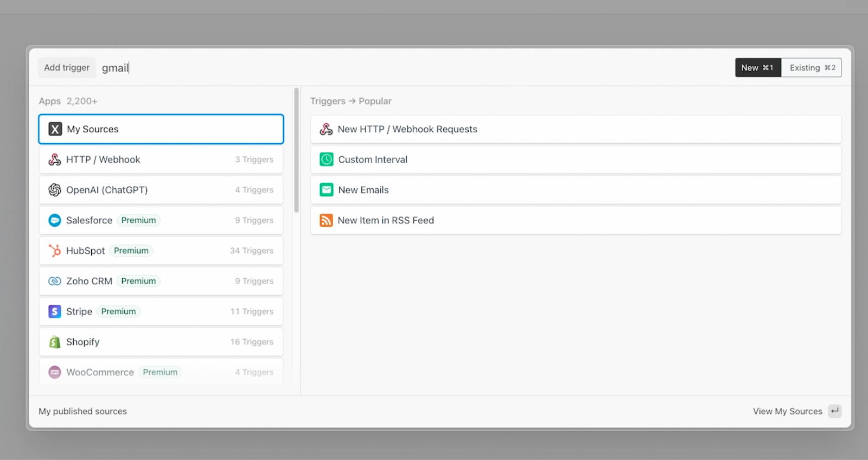Click the HTTP / Webhook app icon
Screen dimensions: 868x460
(x=55, y=159)
